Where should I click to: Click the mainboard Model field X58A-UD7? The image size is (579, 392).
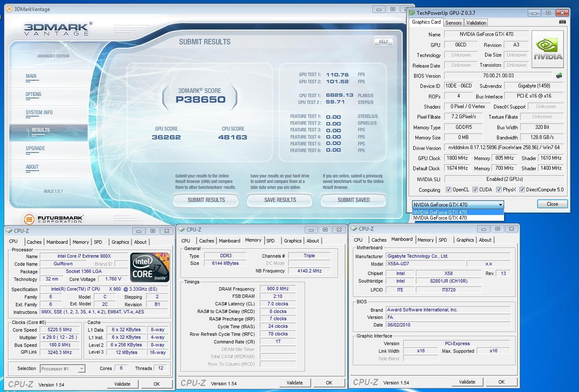(x=425, y=264)
